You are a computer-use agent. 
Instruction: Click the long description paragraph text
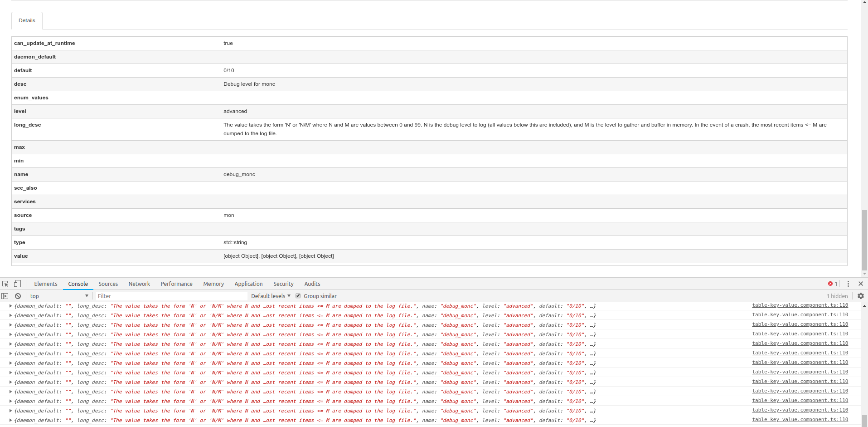click(525, 129)
